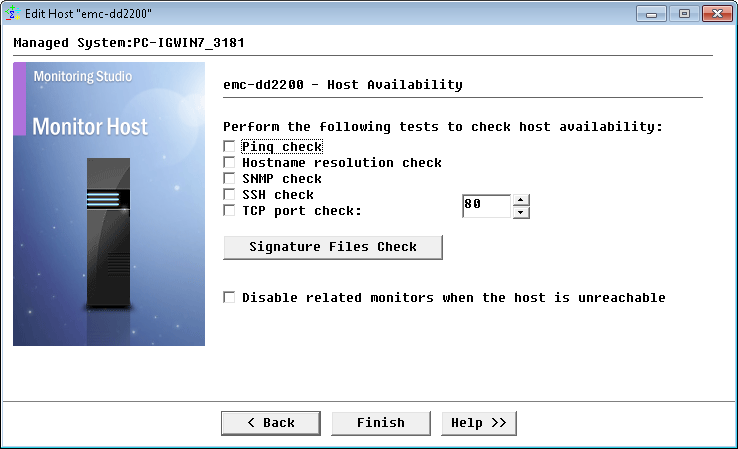Click Finish to complete the wizard

tap(381, 423)
